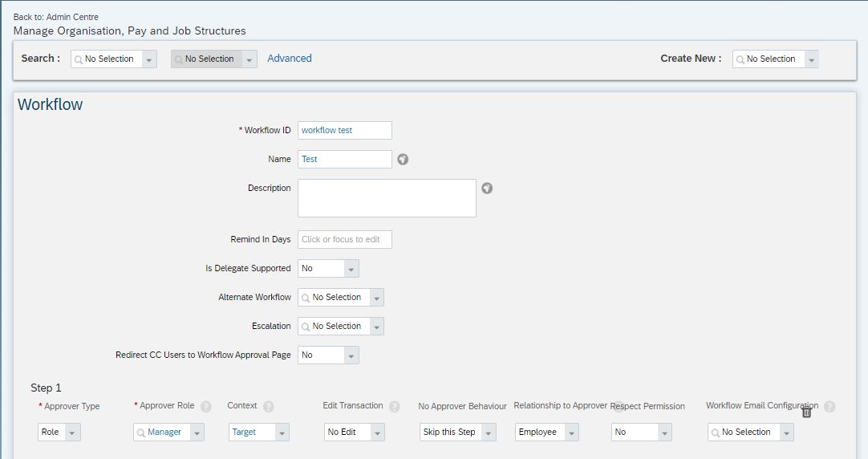Viewport: 868px width, 459px height.
Task: Open the Respect Permission No dropdown
Action: pos(664,433)
